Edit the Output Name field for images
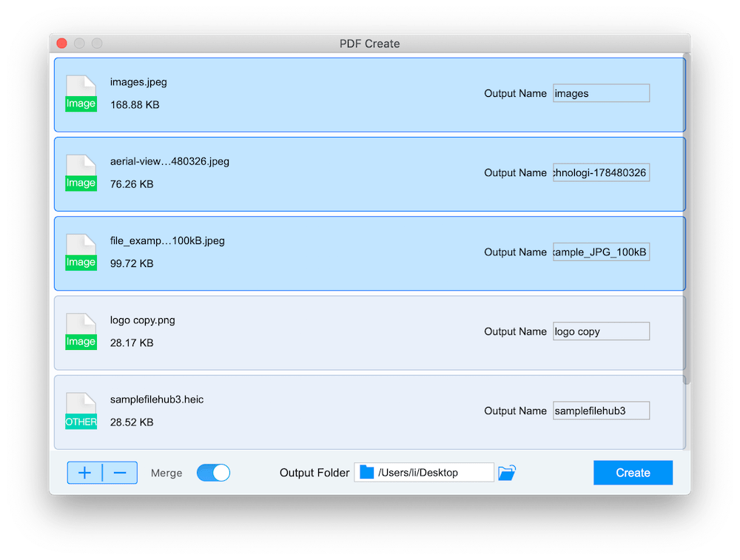Viewport: 740px width, 560px height. 601,93
